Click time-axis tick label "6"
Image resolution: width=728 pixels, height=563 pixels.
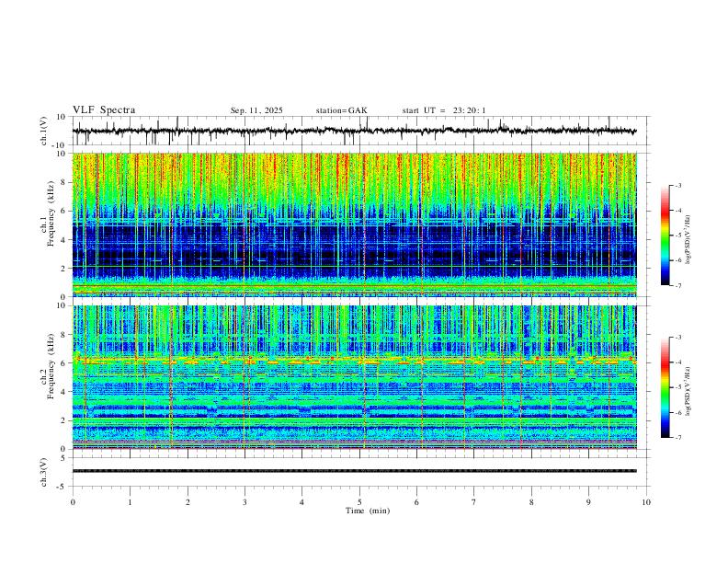pos(416,502)
